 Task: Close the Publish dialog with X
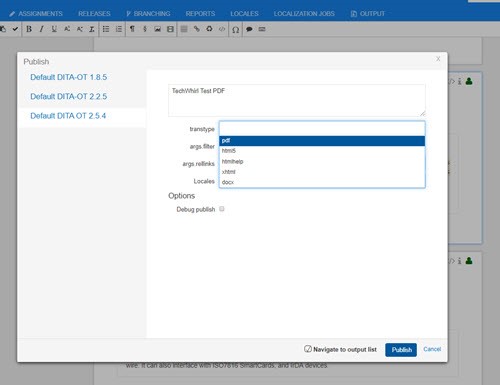438,59
